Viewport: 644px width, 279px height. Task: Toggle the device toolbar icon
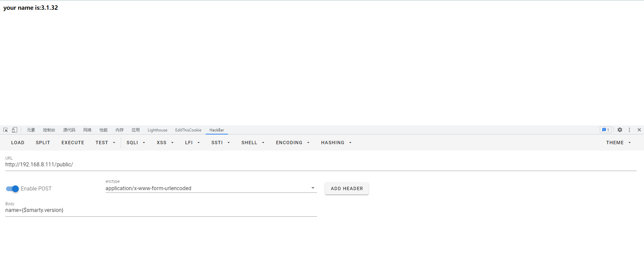pos(14,130)
